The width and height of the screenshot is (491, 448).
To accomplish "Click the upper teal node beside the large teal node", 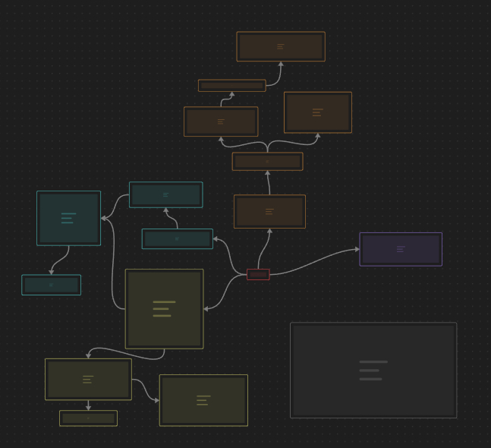I will 165,194.
